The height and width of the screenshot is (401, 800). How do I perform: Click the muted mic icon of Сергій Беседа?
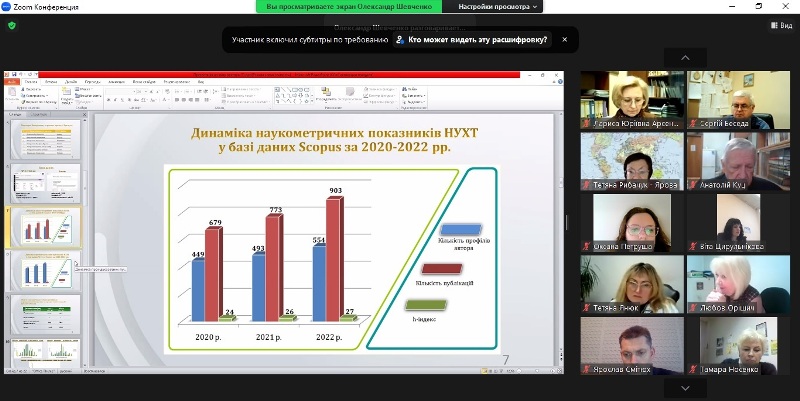(693, 123)
